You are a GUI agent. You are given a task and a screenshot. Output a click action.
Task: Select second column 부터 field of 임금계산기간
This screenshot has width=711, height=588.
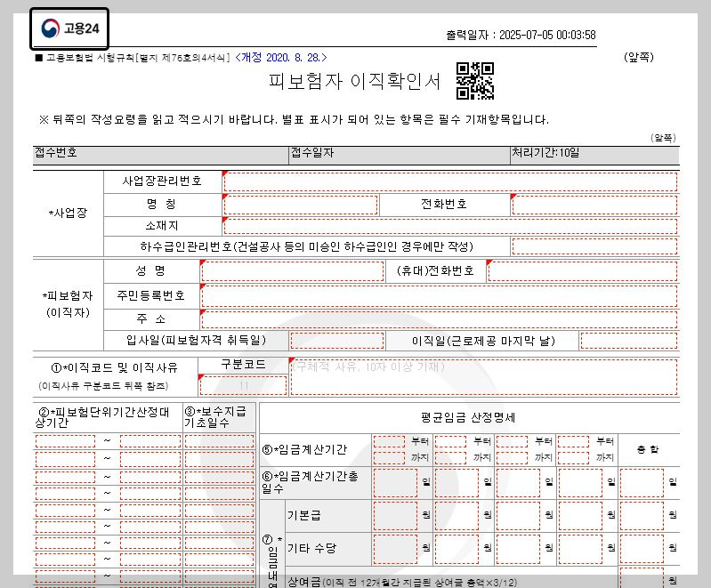coord(451,441)
